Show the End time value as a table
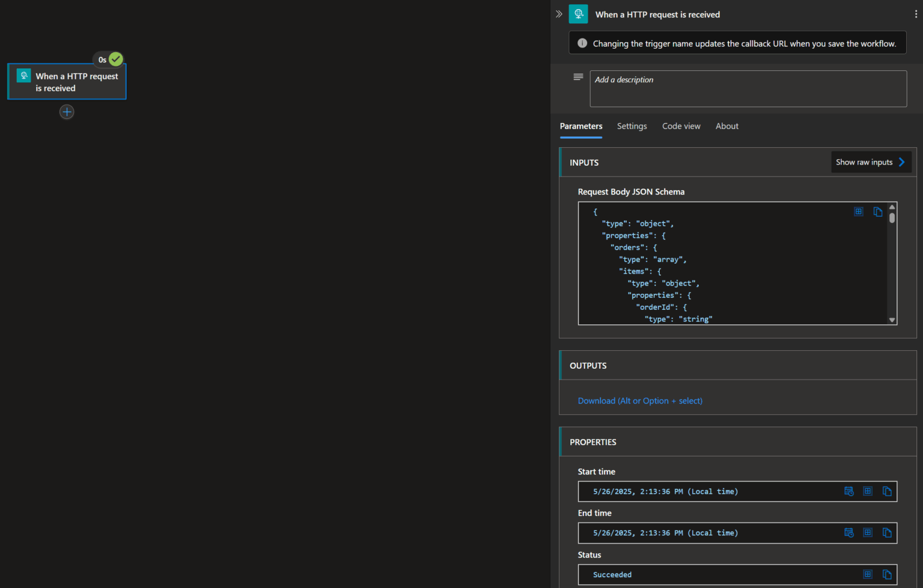The width and height of the screenshot is (923, 588). click(868, 533)
